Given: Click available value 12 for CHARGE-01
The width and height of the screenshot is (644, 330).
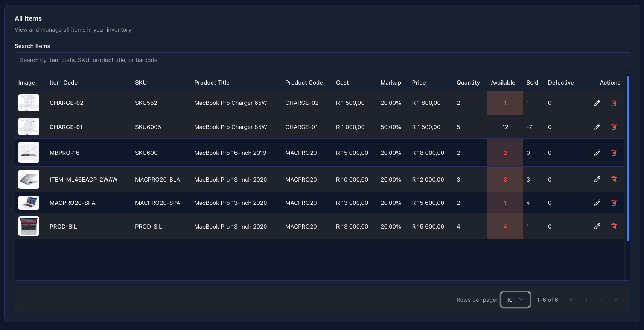Looking at the screenshot, I should [505, 127].
